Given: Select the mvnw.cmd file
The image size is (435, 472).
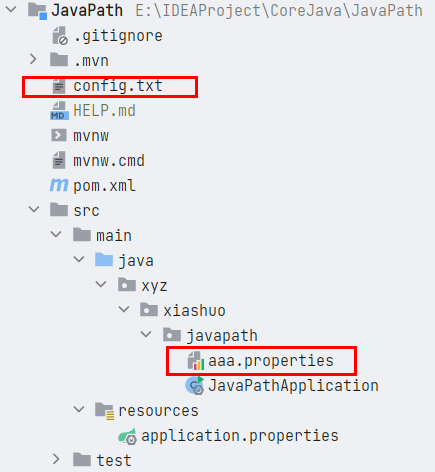Looking at the screenshot, I should (109, 161).
